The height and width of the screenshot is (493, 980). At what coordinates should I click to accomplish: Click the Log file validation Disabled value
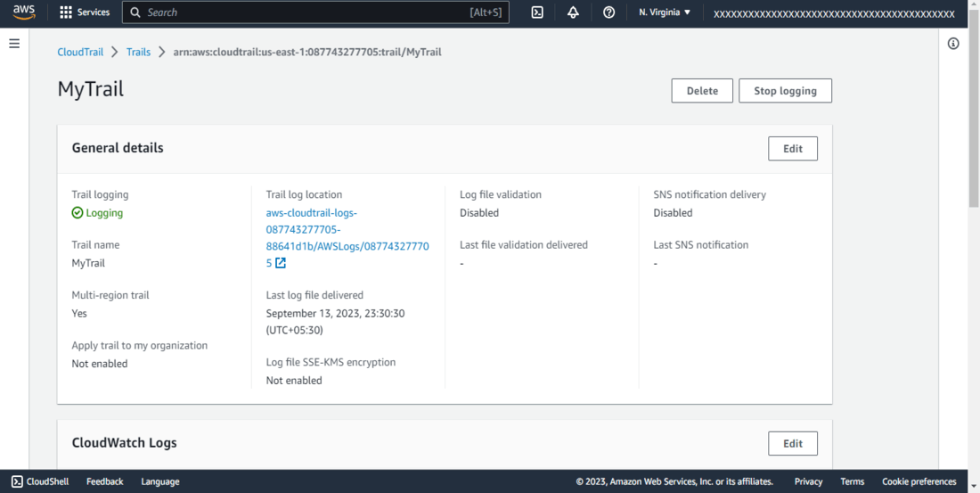click(x=479, y=213)
